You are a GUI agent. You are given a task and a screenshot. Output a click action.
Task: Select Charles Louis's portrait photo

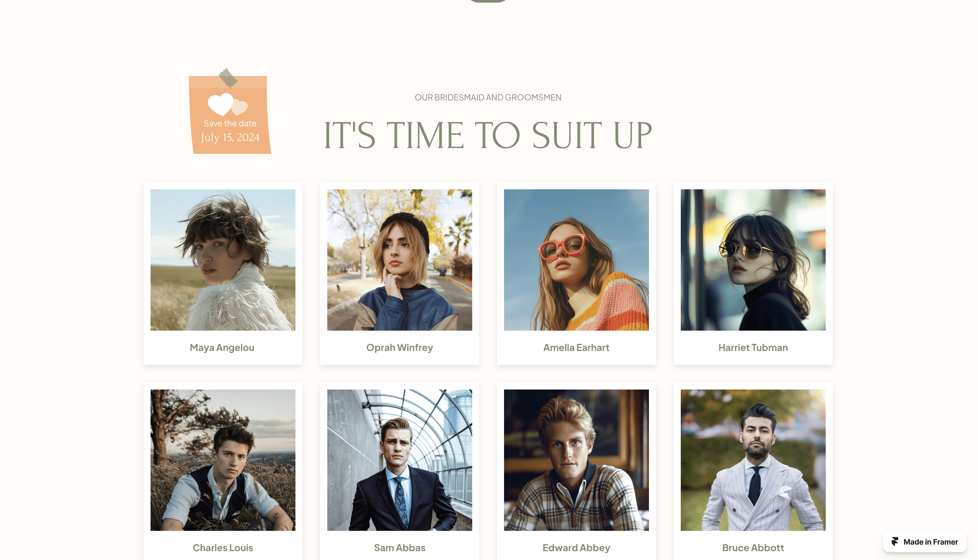tap(223, 460)
